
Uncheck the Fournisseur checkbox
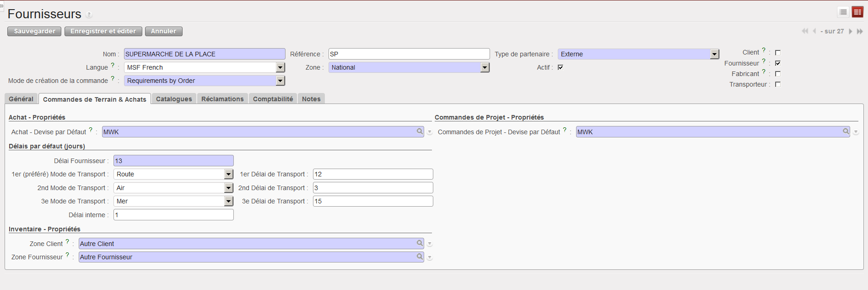778,63
